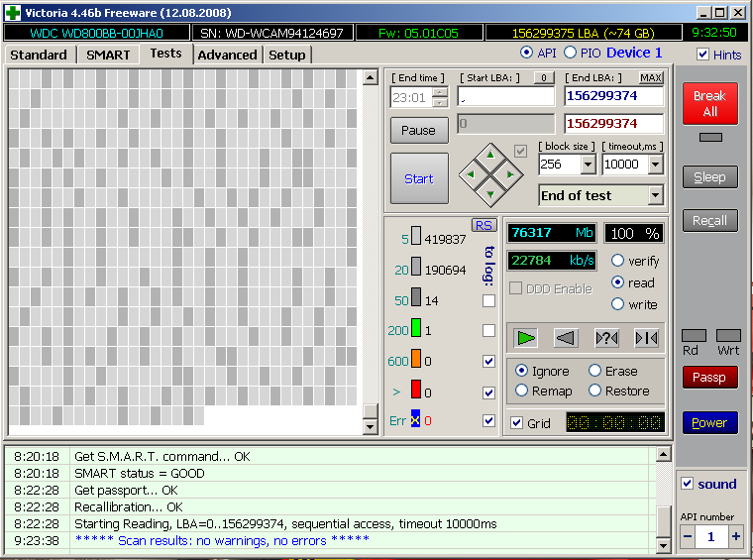The image size is (753, 560).
Task: Open the Advanced tab
Action: pyautogui.click(x=227, y=55)
